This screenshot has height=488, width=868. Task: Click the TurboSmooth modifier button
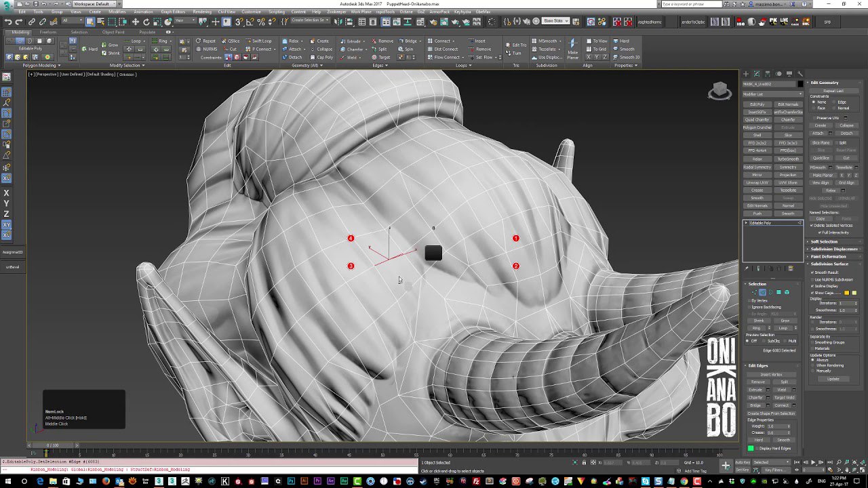[787, 159]
